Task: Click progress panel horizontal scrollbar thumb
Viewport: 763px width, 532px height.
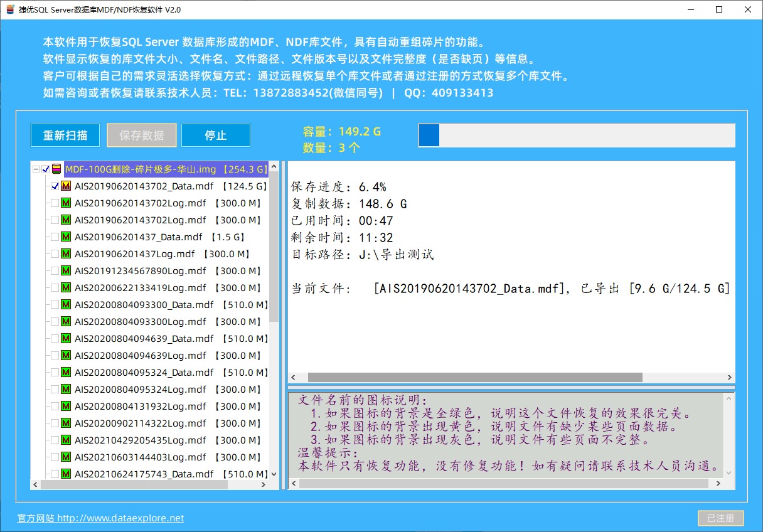Action: (x=475, y=378)
